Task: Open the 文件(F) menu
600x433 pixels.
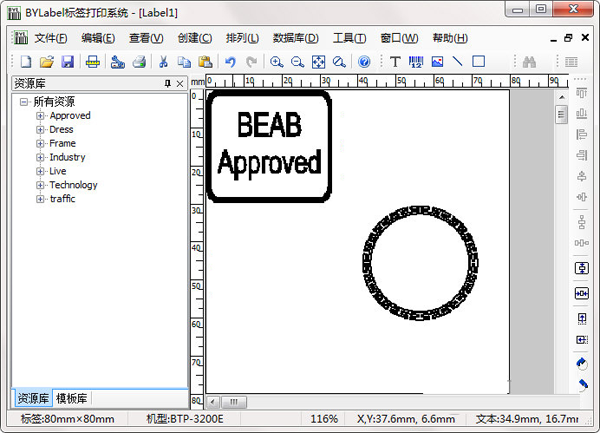Action: (51, 38)
